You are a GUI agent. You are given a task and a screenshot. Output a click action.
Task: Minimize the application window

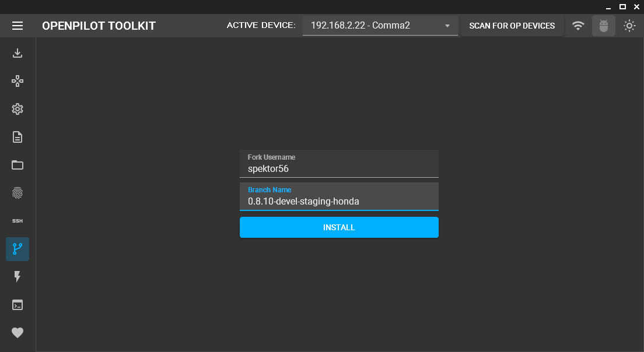pos(608,7)
